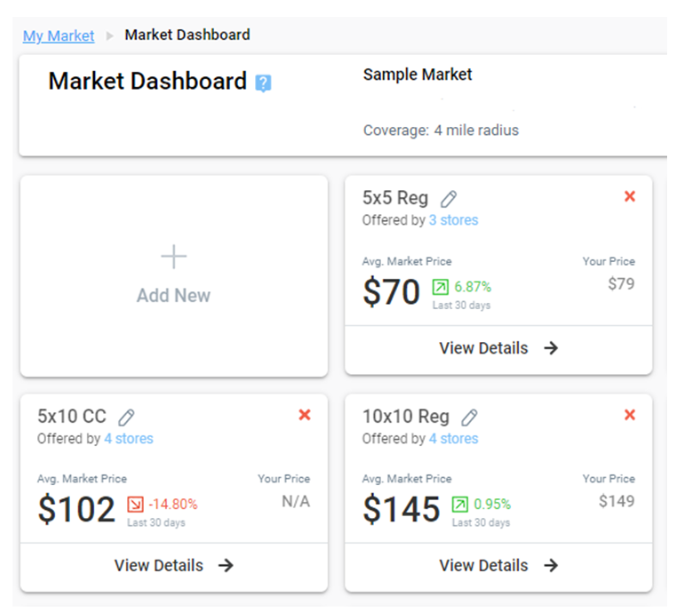Click the red -14.80% trend arrow icon
Viewport: 681px width, 611px height.
point(135,504)
